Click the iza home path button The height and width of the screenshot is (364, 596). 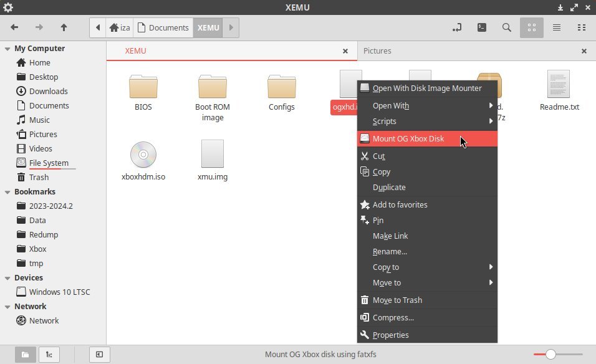tap(119, 28)
